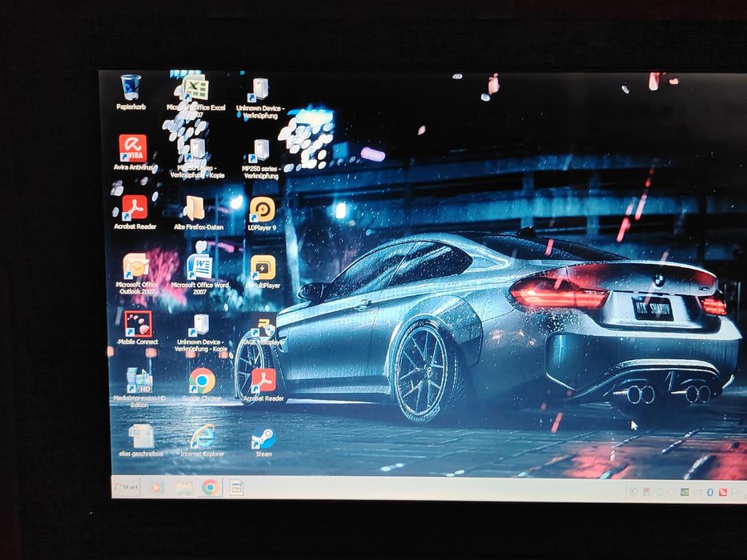Screen dimensions: 747x560
Task: Click the document icon in the taskbar
Action: tap(236, 488)
